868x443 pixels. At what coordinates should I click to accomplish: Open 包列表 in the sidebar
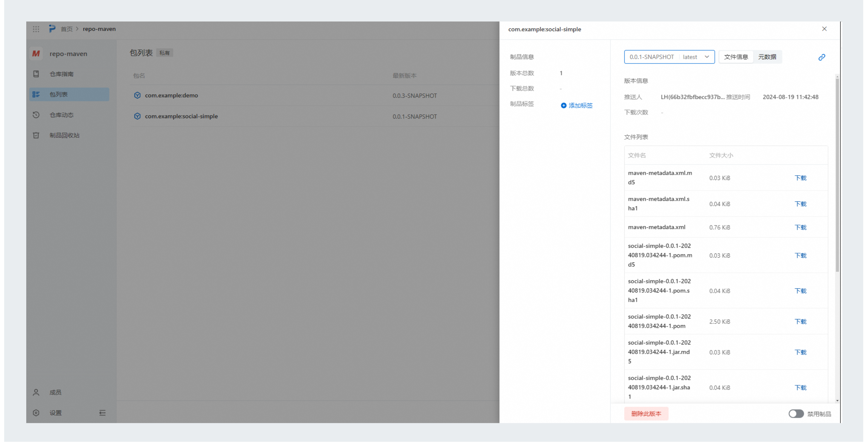(69, 94)
